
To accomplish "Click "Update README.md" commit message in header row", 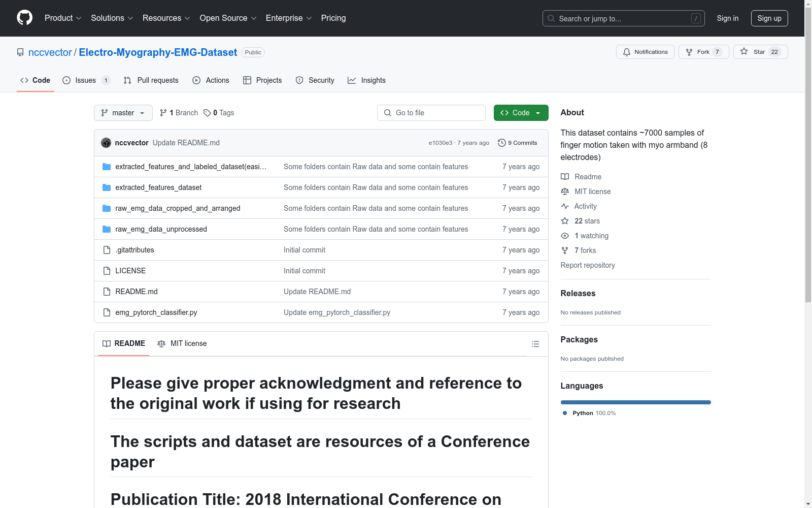I will pyautogui.click(x=186, y=143).
